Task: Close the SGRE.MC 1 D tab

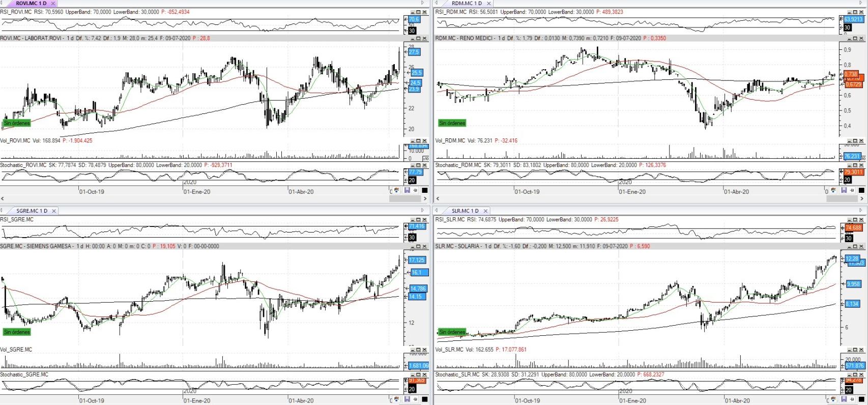Action: coord(54,211)
